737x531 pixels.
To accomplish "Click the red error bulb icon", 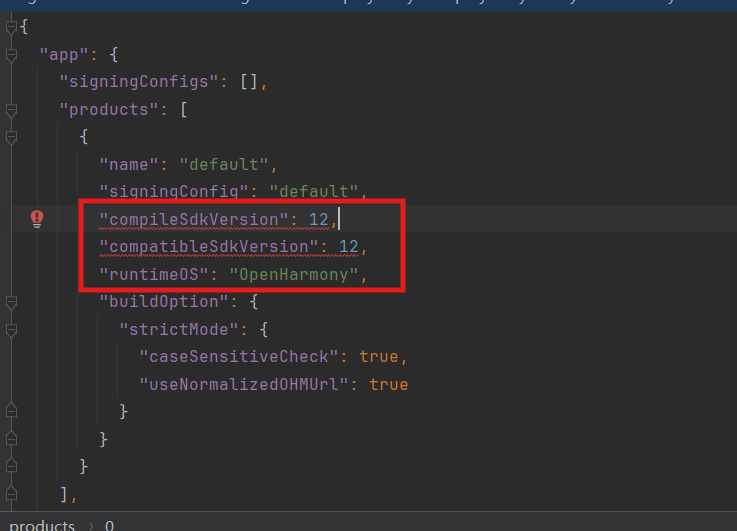I will point(37,218).
